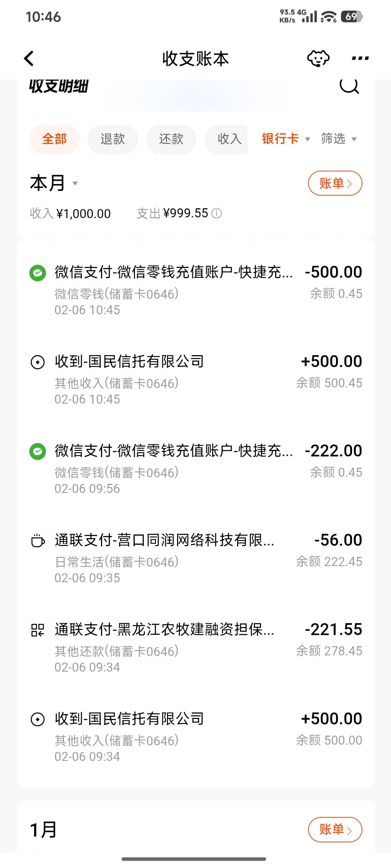Expand the 筛选 dropdown

pos(339,139)
